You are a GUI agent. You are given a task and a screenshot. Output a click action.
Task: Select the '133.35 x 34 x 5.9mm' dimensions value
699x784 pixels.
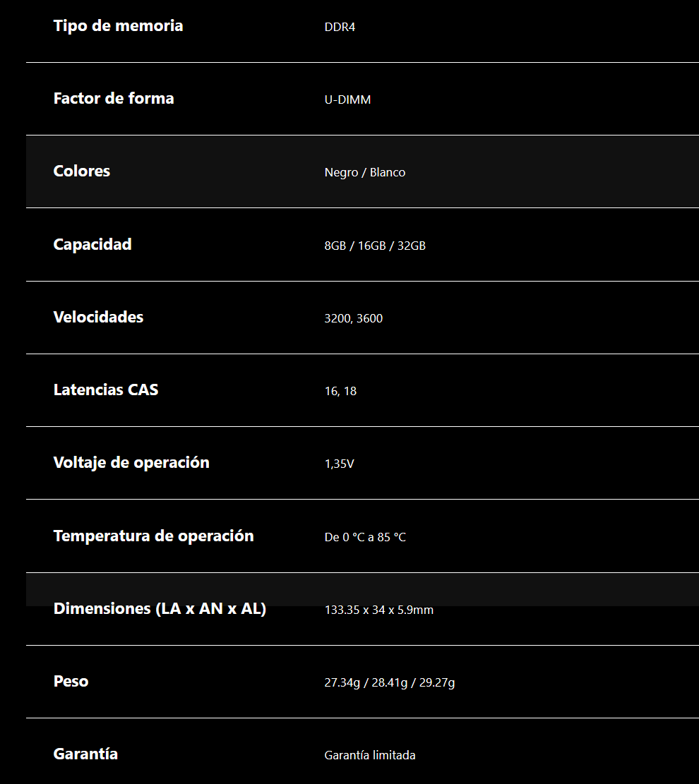[378, 610]
